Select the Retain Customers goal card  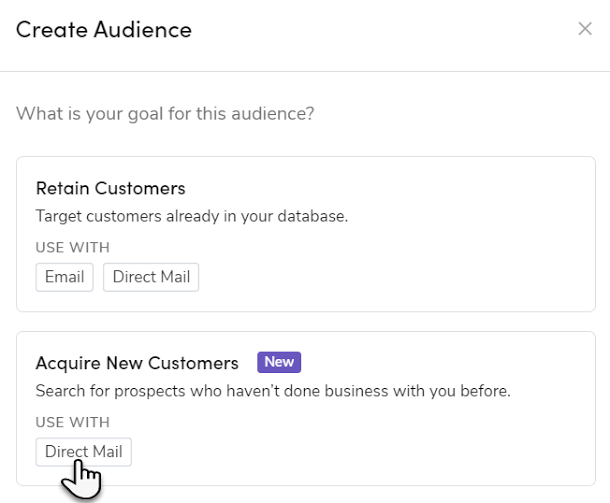pyautogui.click(x=305, y=233)
